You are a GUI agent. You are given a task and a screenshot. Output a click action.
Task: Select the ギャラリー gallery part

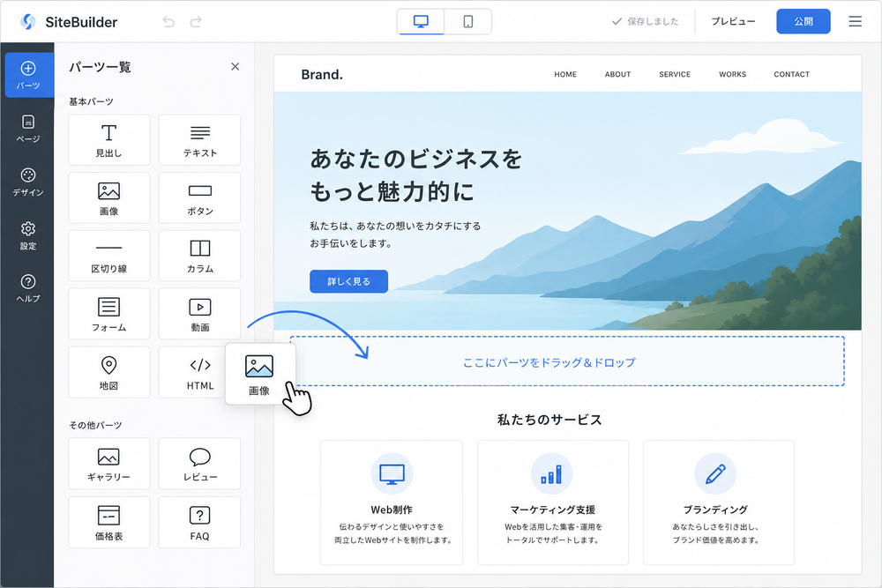click(x=109, y=464)
